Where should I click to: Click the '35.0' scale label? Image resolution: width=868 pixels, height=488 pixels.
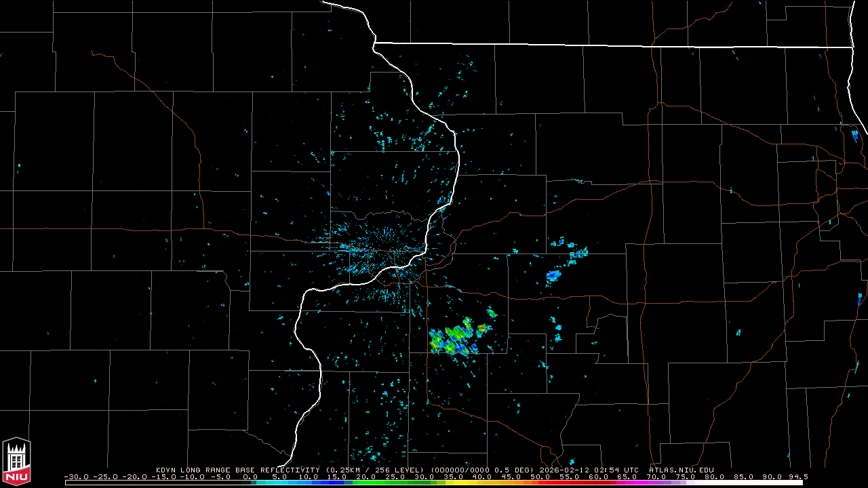tap(453, 476)
